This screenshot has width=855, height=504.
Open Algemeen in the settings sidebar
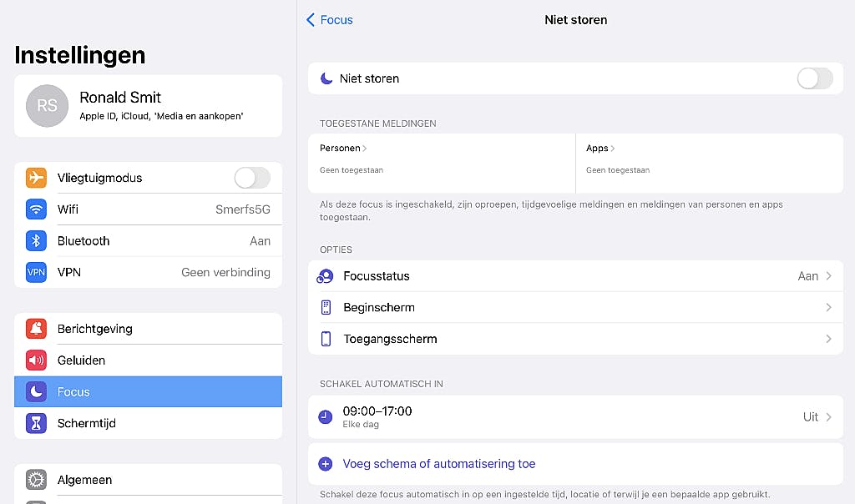pyautogui.click(x=148, y=480)
